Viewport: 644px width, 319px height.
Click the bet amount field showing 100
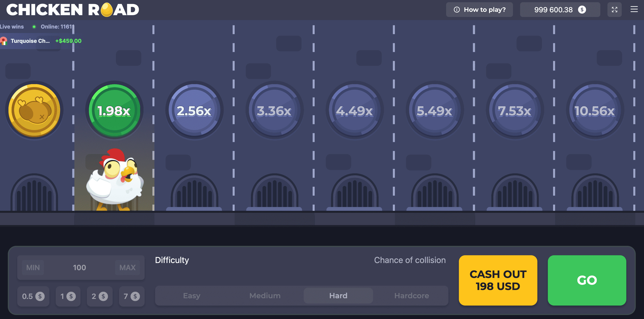pyautogui.click(x=80, y=267)
